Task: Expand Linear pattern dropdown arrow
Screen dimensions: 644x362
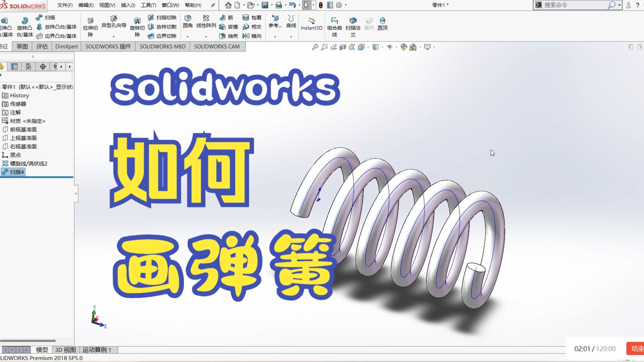Action: pos(206,37)
